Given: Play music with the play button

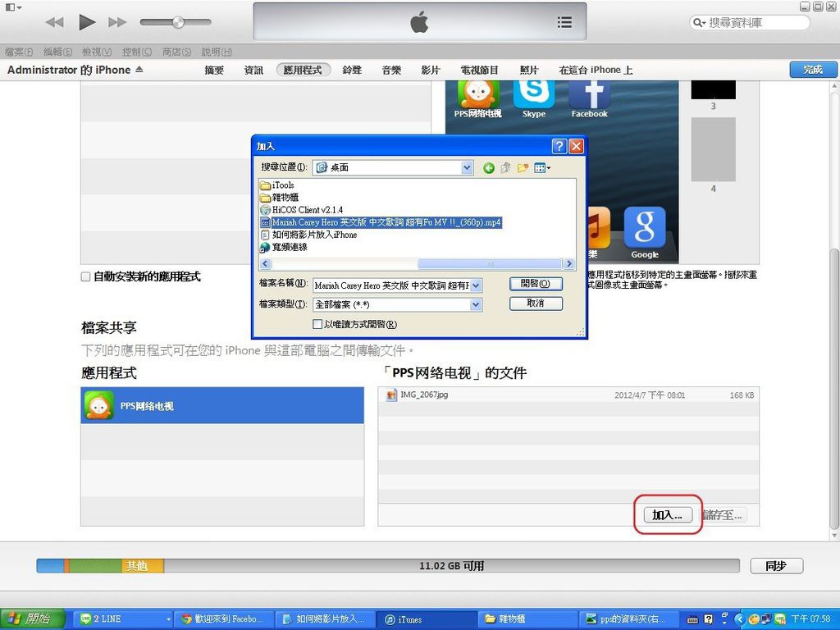Looking at the screenshot, I should click(x=87, y=22).
